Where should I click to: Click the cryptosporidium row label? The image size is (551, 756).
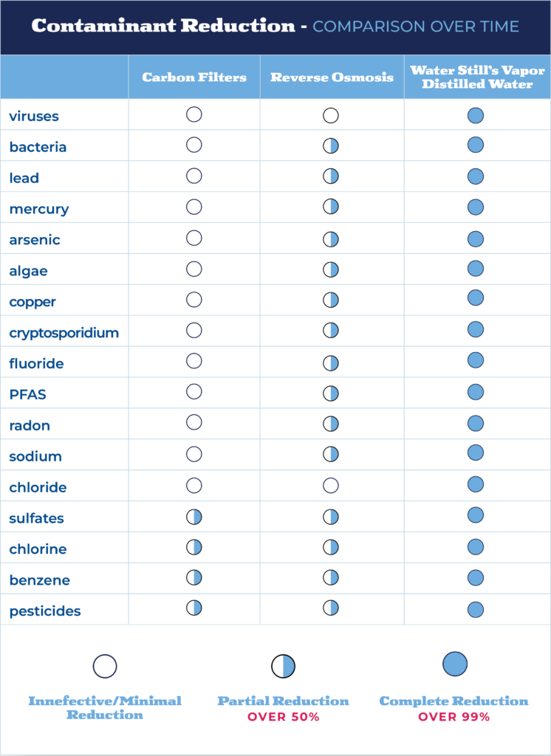tap(64, 333)
